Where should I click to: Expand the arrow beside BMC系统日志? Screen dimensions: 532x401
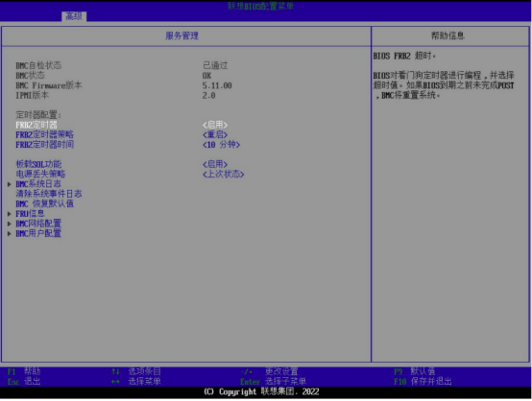[10, 184]
